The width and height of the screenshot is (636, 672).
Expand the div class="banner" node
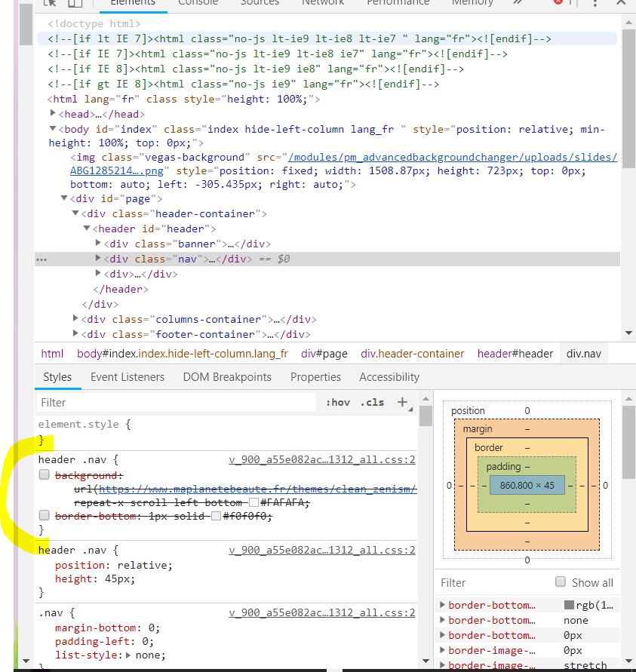click(98, 243)
